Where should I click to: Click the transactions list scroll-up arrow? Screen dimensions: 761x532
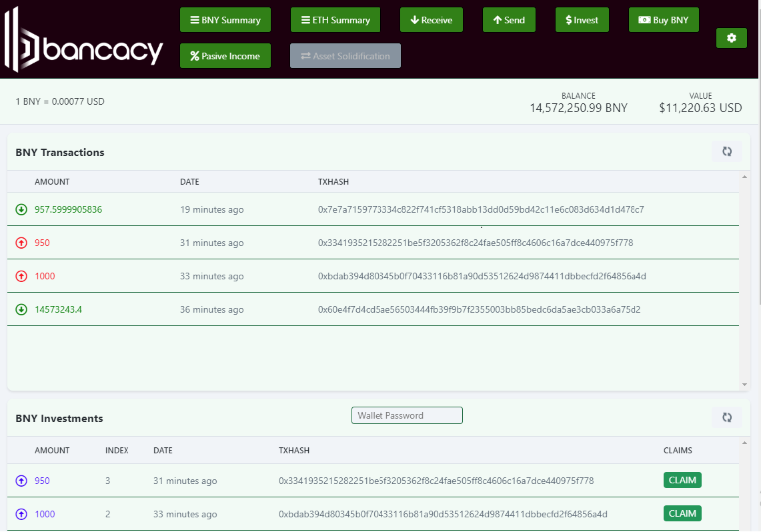tap(744, 177)
